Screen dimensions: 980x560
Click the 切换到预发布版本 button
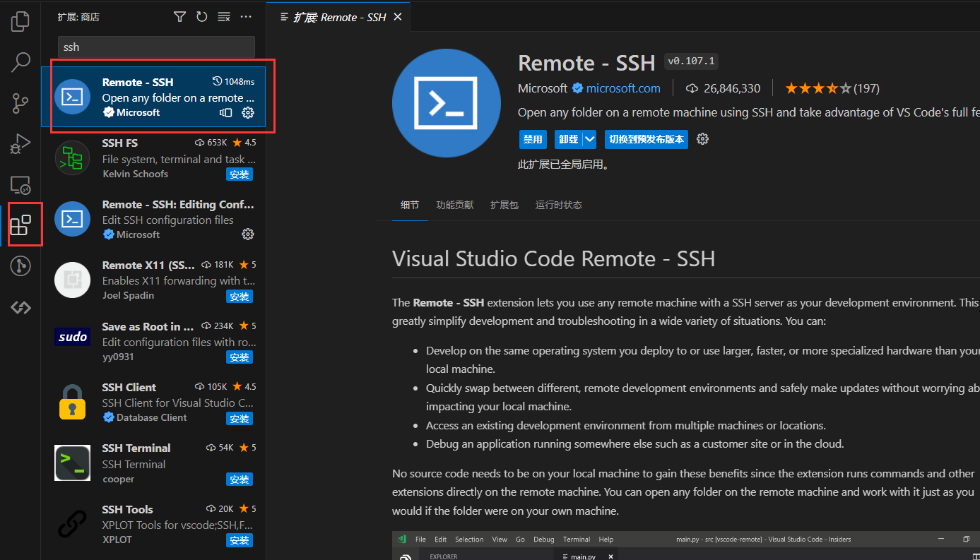point(646,139)
